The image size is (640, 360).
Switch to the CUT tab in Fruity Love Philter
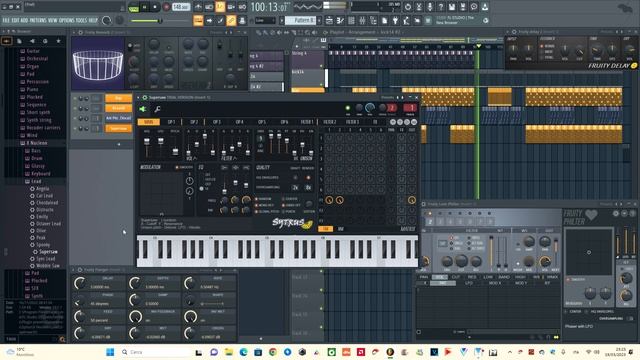455,277
